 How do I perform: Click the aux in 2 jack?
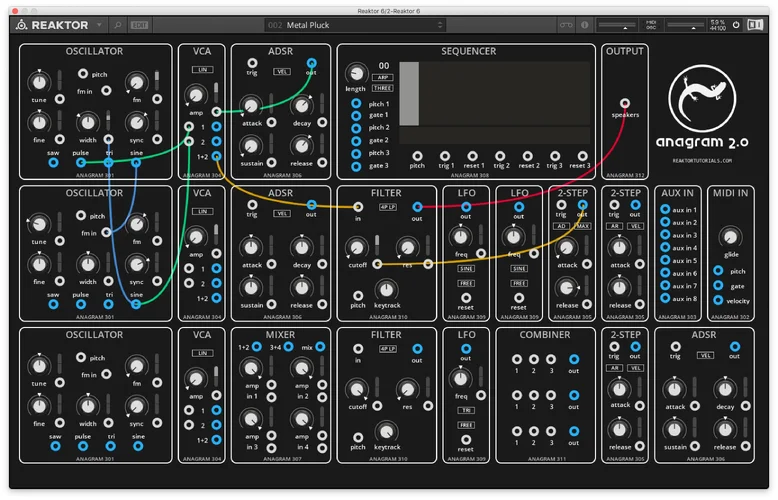pyautogui.click(x=665, y=222)
